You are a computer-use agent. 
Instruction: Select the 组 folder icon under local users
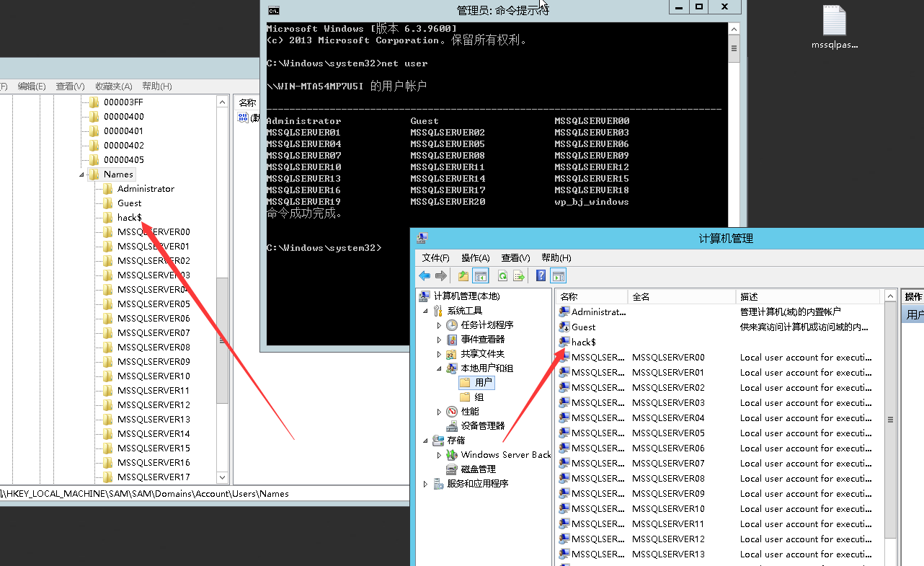tap(465, 397)
